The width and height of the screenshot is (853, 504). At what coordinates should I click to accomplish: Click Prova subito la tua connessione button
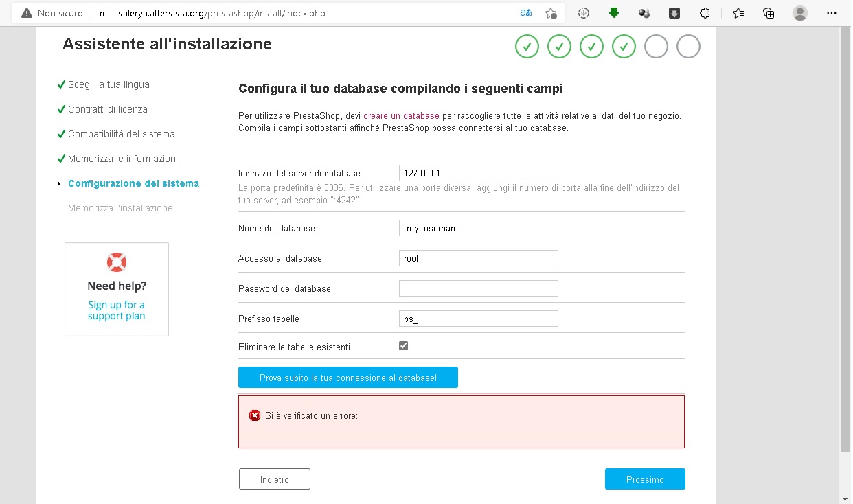(x=348, y=378)
